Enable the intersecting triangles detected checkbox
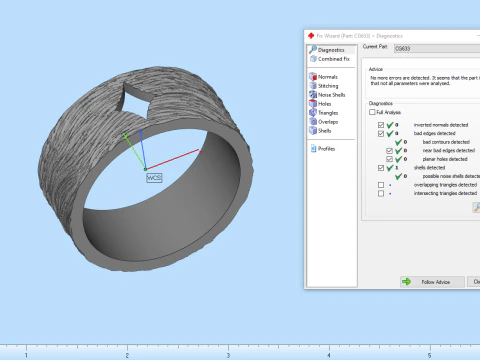This screenshot has width=480, height=360. tap(381, 193)
